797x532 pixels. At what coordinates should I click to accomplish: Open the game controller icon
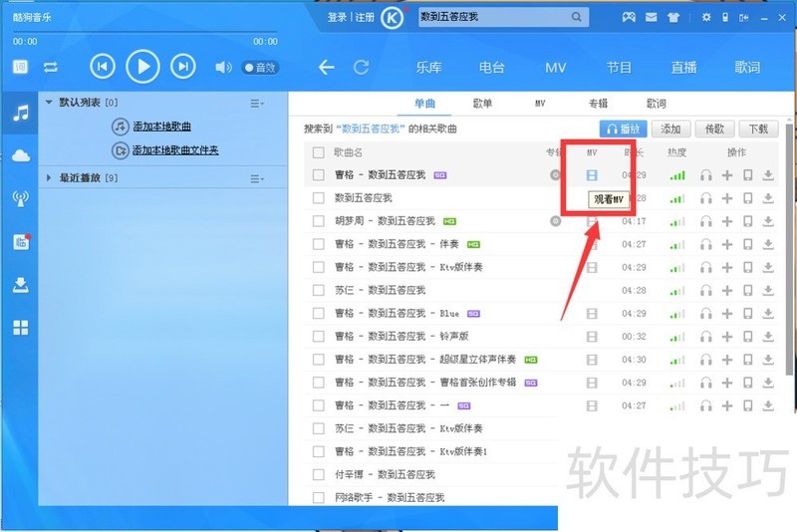click(x=629, y=17)
